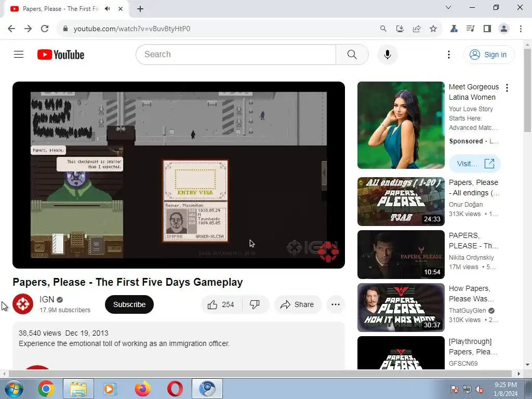Viewport: 532px width, 399px height.
Task: Mute tab via speaker icon
Action: (107, 9)
